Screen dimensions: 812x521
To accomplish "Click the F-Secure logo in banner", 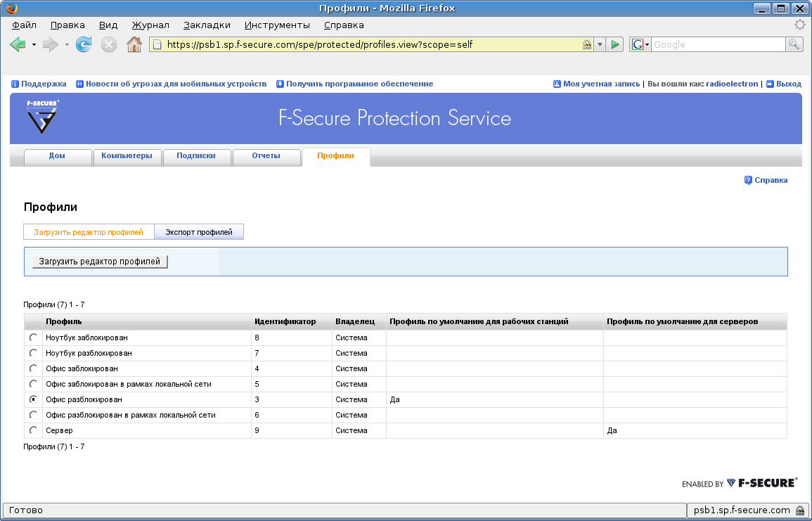I will pos(42,117).
